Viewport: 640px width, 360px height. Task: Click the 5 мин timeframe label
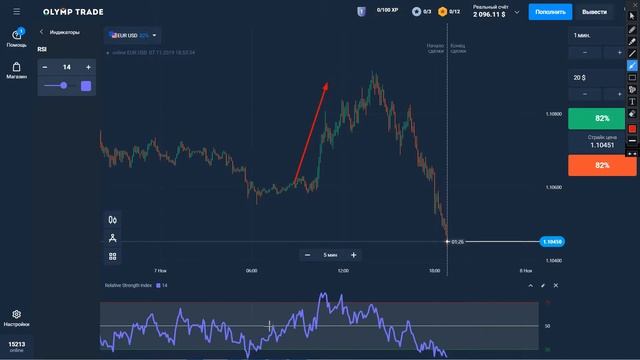(x=330, y=255)
